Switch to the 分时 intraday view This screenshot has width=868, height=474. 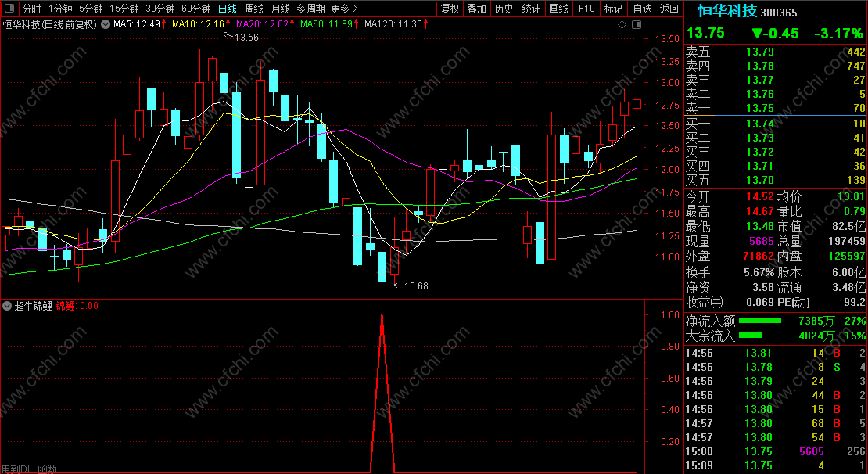tap(31, 9)
